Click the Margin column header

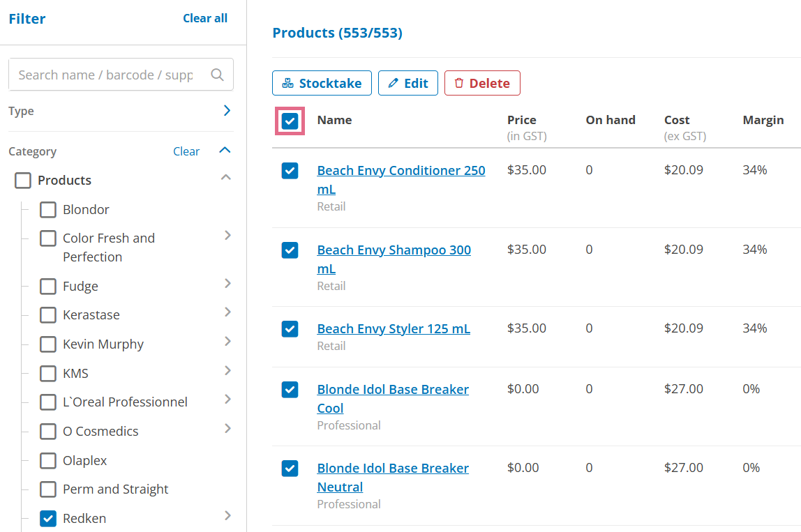[x=763, y=120]
